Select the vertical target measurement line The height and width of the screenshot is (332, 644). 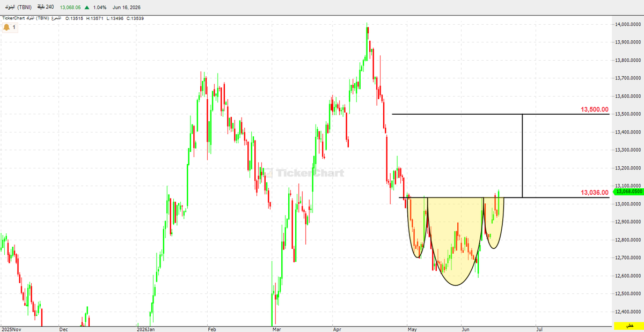(522, 156)
